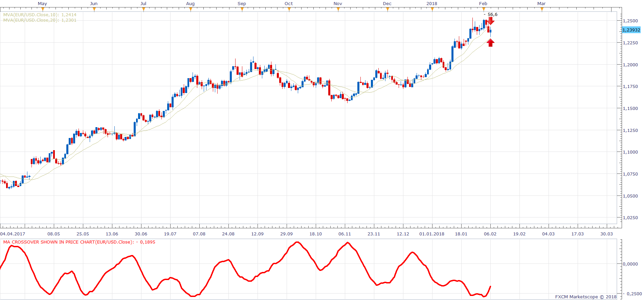Click the 23.11 date axis label
This screenshot has width=644, height=300.
click(x=374, y=234)
